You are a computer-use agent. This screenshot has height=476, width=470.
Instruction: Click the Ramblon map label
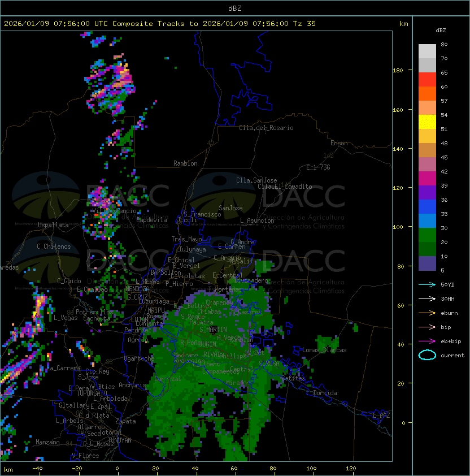point(185,163)
